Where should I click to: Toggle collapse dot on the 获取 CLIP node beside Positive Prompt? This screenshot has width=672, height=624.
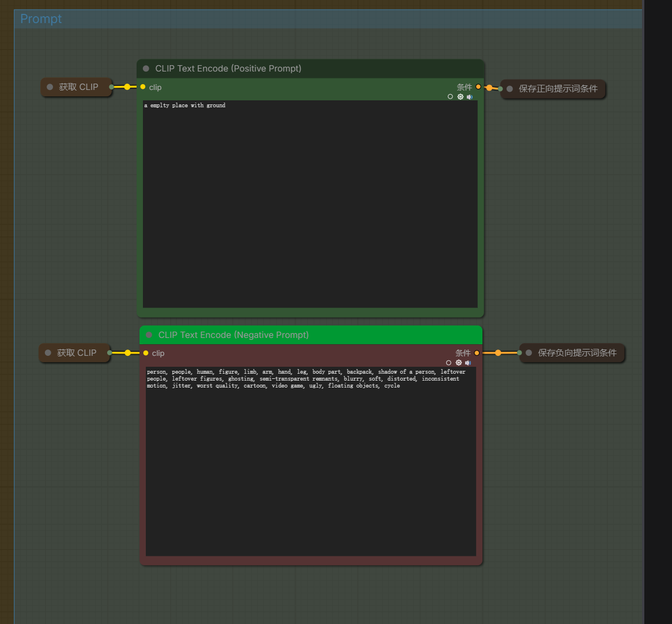(50, 87)
